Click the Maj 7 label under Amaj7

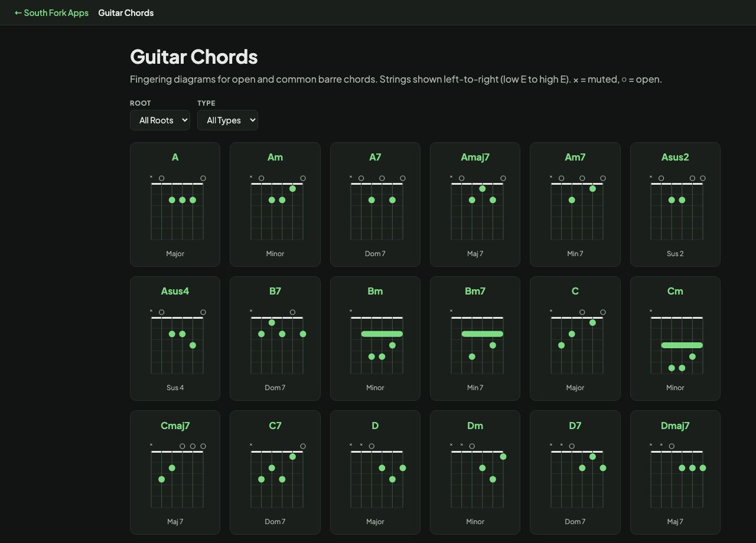(x=475, y=254)
